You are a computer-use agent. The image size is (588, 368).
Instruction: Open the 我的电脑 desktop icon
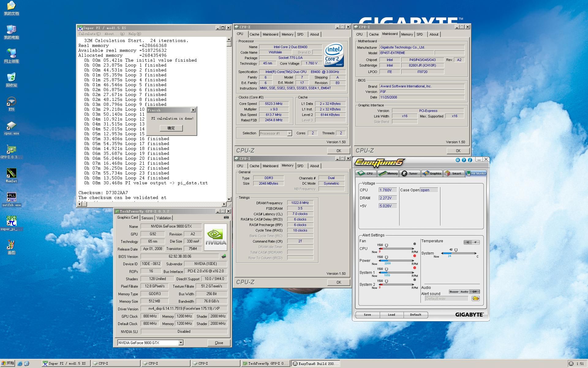click(11, 32)
